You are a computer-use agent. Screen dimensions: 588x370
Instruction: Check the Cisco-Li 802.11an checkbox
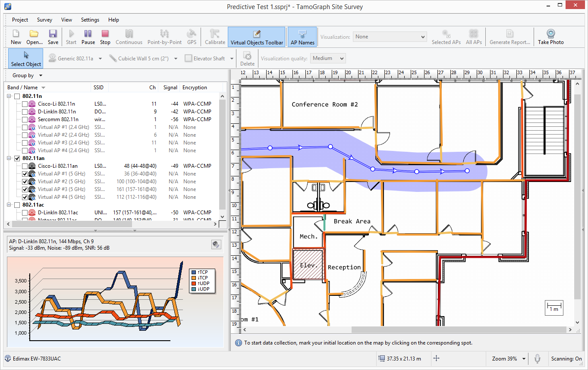[x=25, y=166]
